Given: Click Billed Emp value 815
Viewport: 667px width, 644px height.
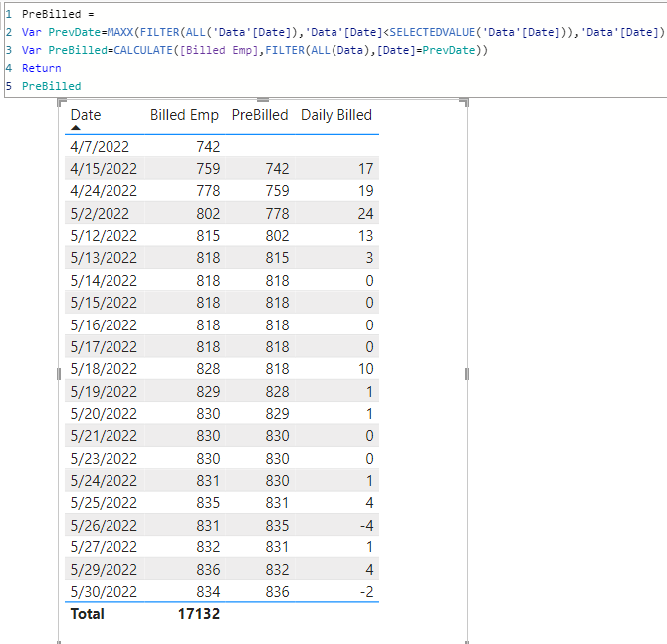Looking at the screenshot, I should [208, 236].
